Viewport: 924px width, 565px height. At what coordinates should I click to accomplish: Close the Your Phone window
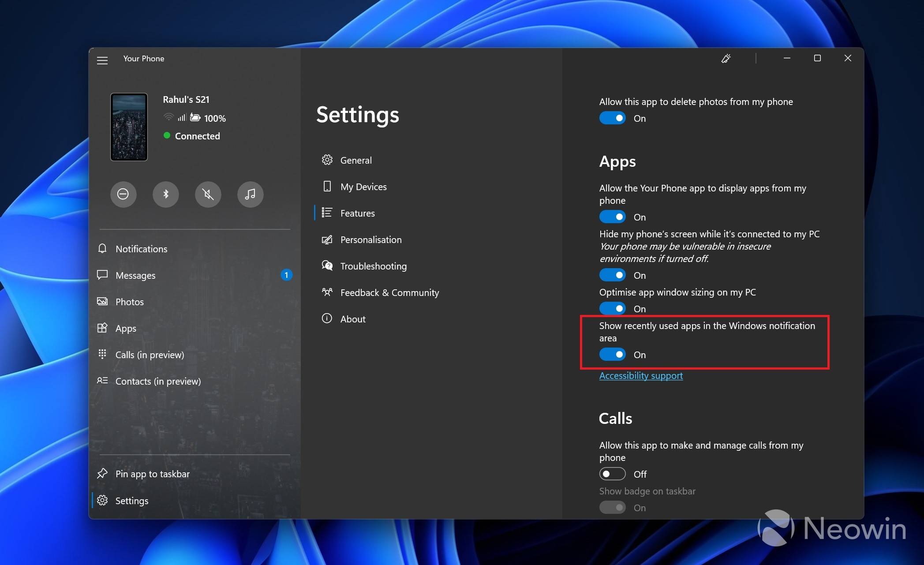(848, 58)
